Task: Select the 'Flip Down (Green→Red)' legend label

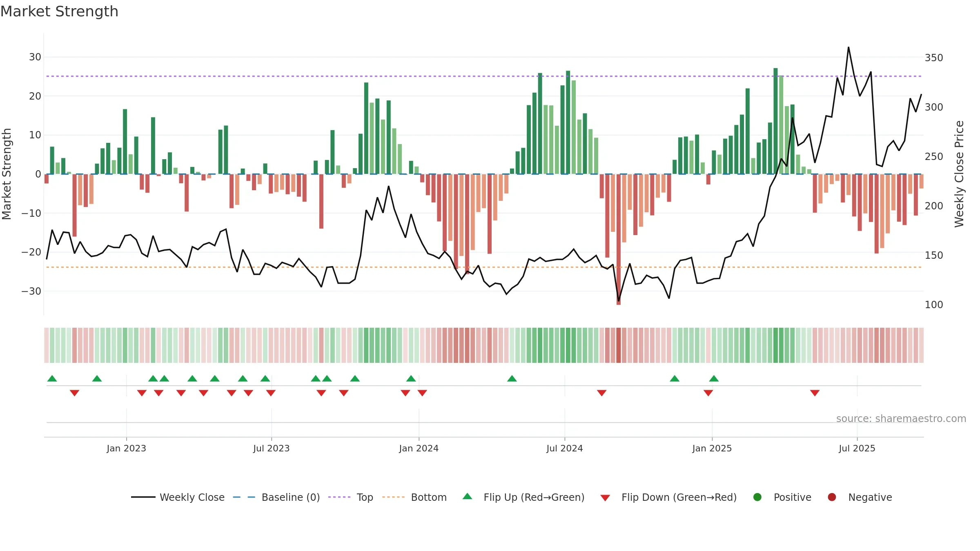Action: [679, 497]
